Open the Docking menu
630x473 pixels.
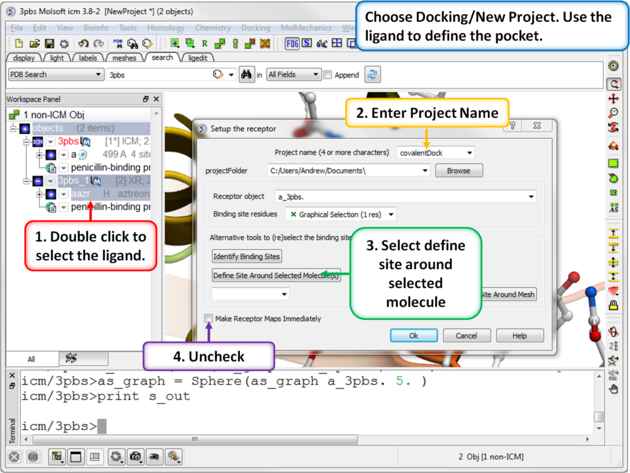click(x=255, y=28)
